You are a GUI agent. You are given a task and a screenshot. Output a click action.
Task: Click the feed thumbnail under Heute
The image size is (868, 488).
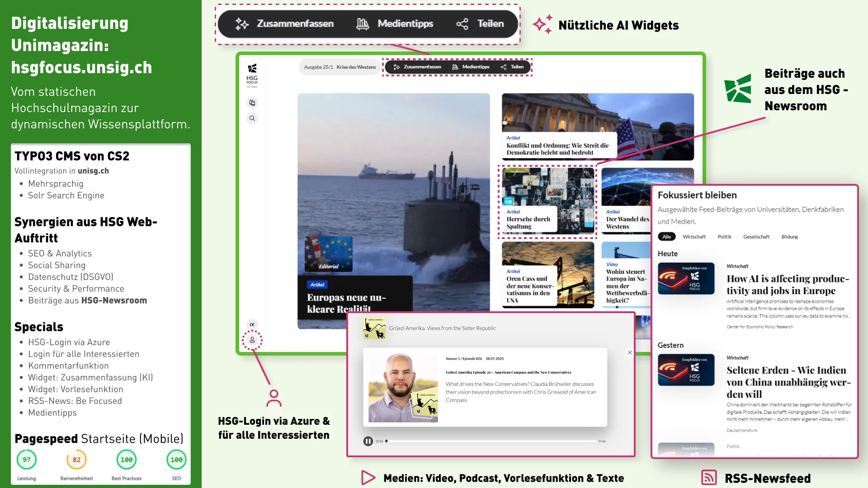coord(686,278)
